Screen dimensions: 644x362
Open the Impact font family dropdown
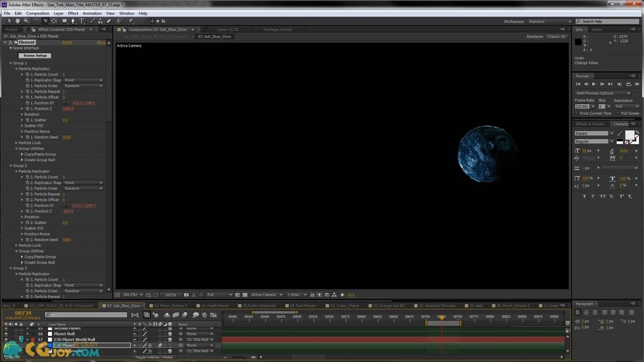pyautogui.click(x=594, y=133)
